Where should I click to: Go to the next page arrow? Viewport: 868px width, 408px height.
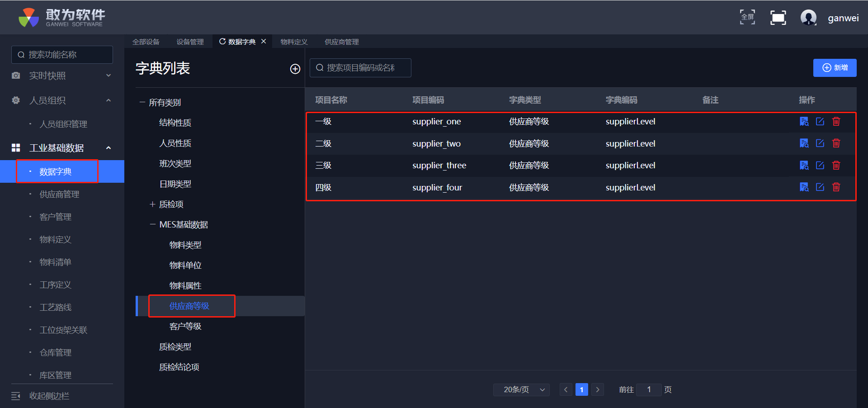598,389
